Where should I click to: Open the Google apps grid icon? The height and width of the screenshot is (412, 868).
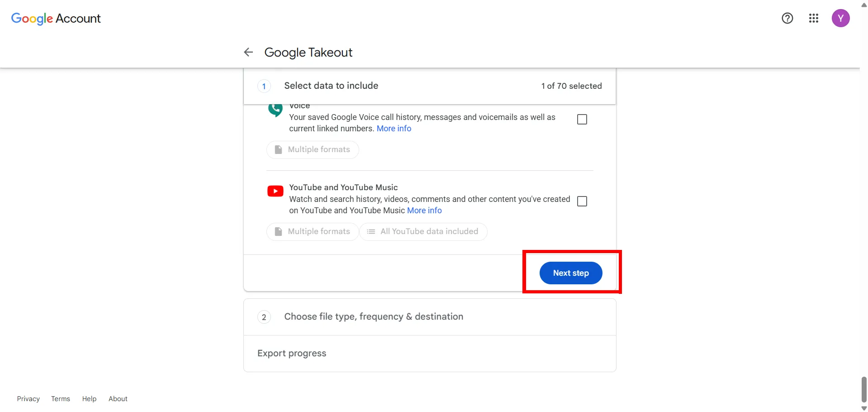coord(813,18)
